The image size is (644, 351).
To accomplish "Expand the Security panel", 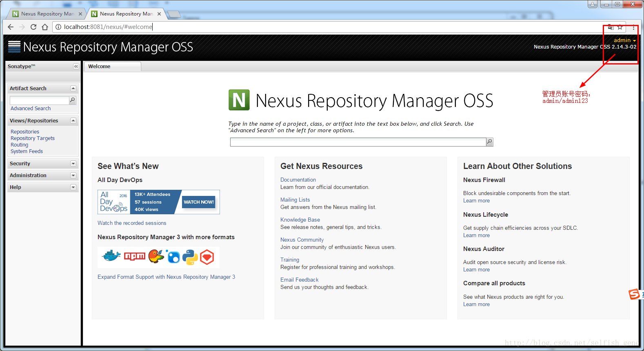I will tap(73, 163).
